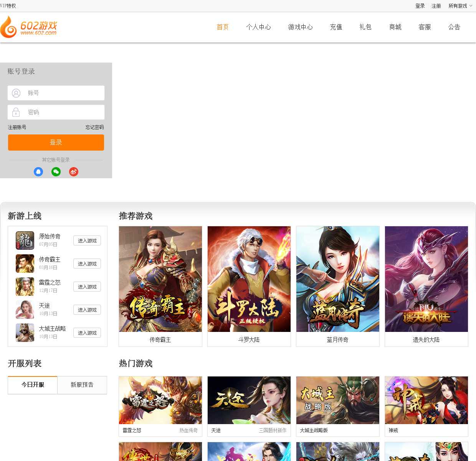Viewport: 476px width, 461px height.
Task: Click 进入游戏 for 大城主战略
Action: click(x=87, y=333)
